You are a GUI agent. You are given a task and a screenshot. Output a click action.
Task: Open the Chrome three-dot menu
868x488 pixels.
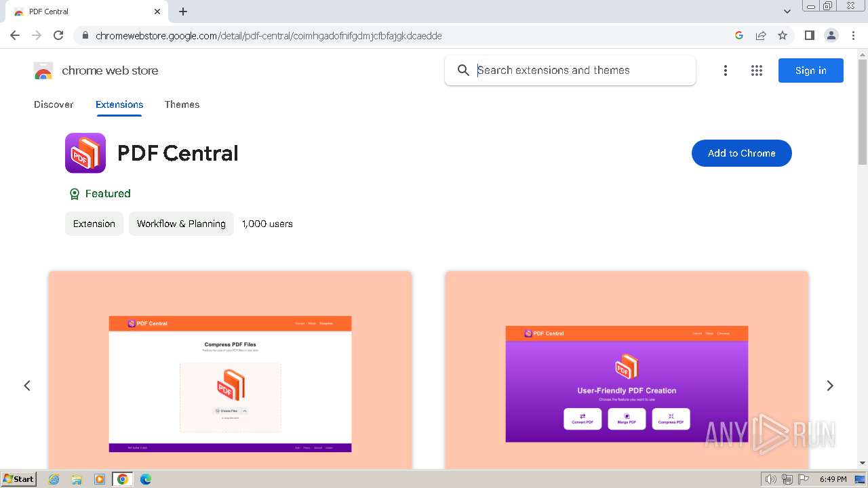pos(853,35)
